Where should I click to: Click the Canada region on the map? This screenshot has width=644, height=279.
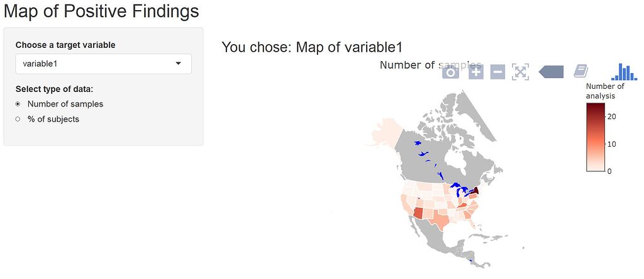pyautogui.click(x=443, y=152)
